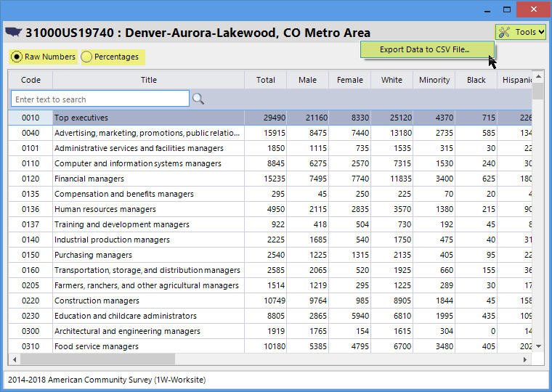
Task: Click the vertical scrollbar down arrow
Action: pos(538,347)
